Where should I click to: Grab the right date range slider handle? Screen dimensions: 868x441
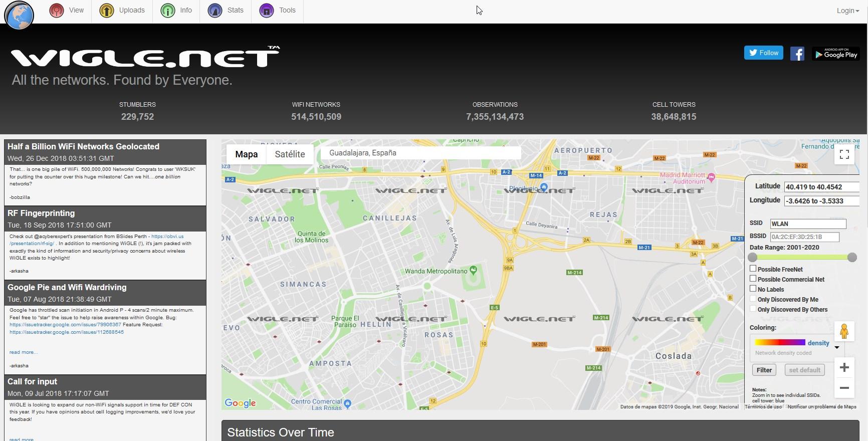point(852,258)
